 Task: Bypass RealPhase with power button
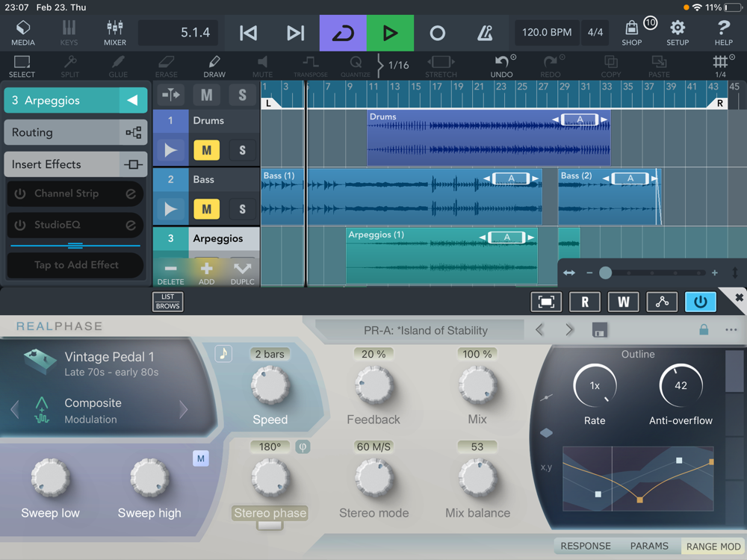701,302
